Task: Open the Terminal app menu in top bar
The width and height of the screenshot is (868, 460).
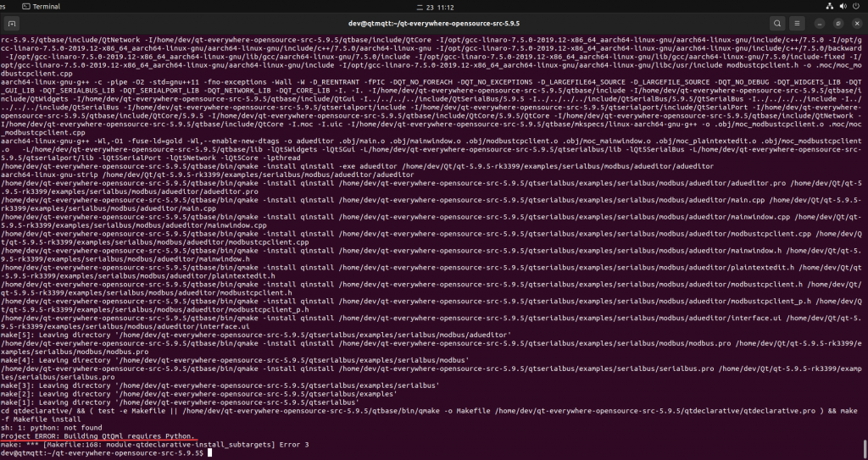Action: (x=41, y=7)
